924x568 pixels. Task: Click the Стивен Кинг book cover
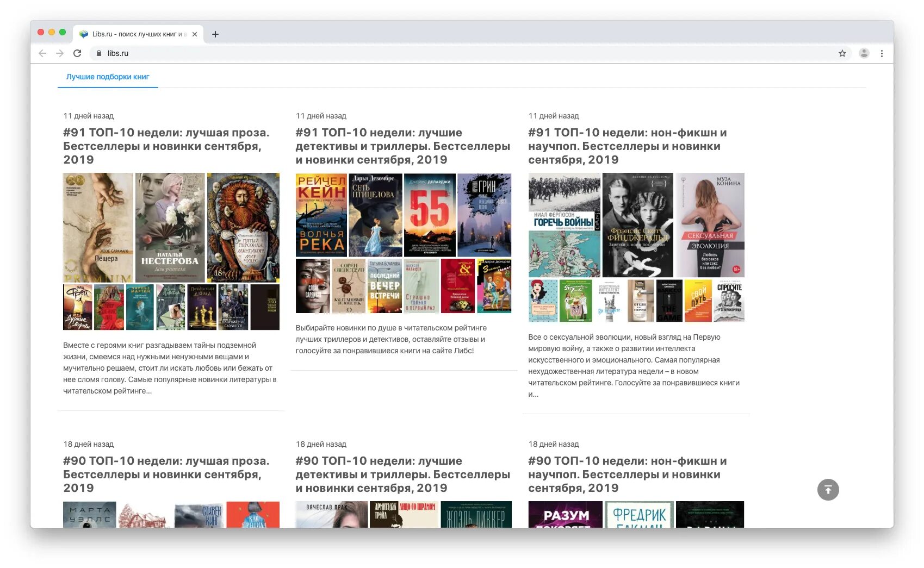199,514
